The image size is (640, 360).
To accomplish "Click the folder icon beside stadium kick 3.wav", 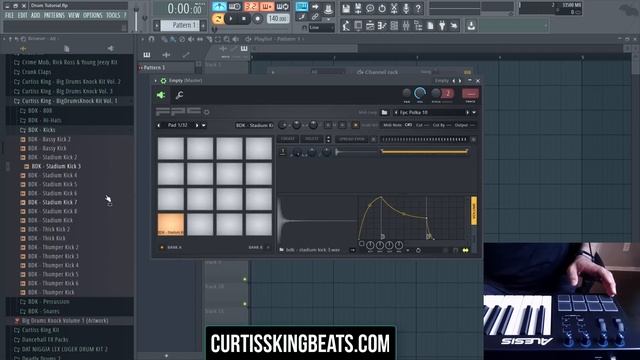I will coord(281,250).
